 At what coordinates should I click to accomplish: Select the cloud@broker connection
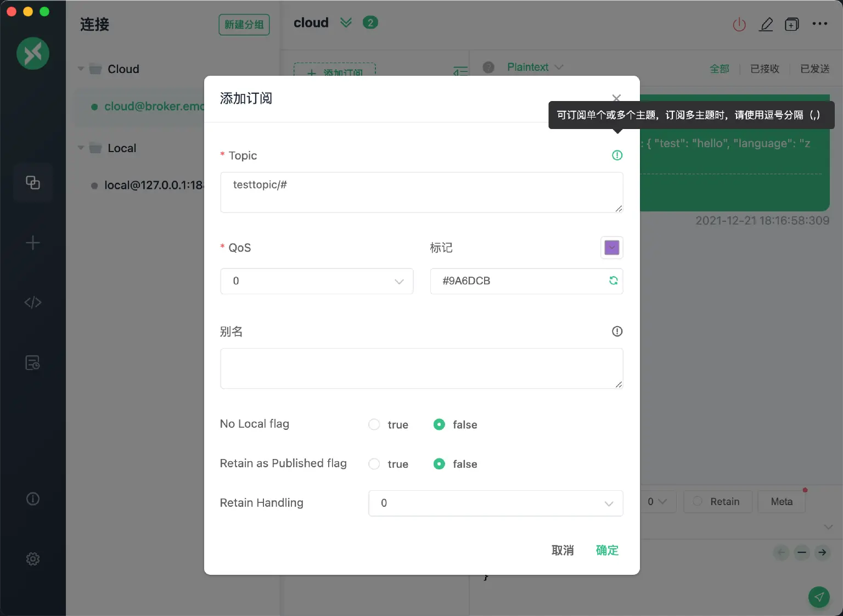click(x=140, y=107)
